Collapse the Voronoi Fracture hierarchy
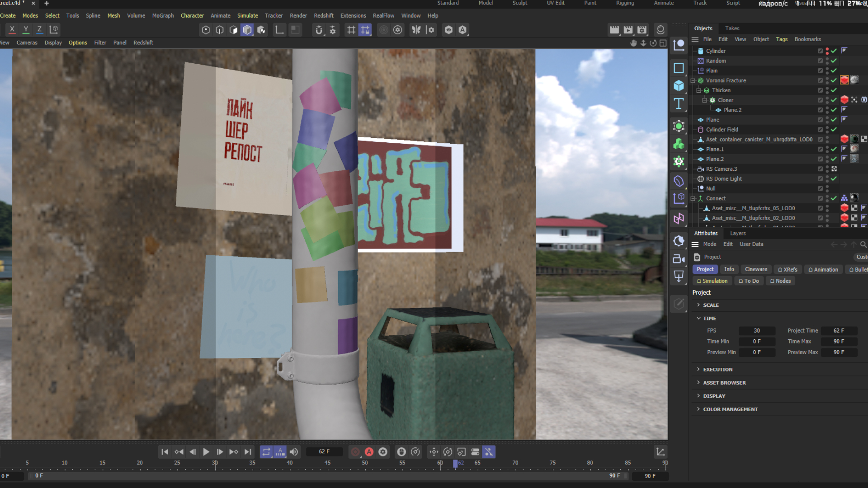Viewport: 868px width, 488px height. 693,81
